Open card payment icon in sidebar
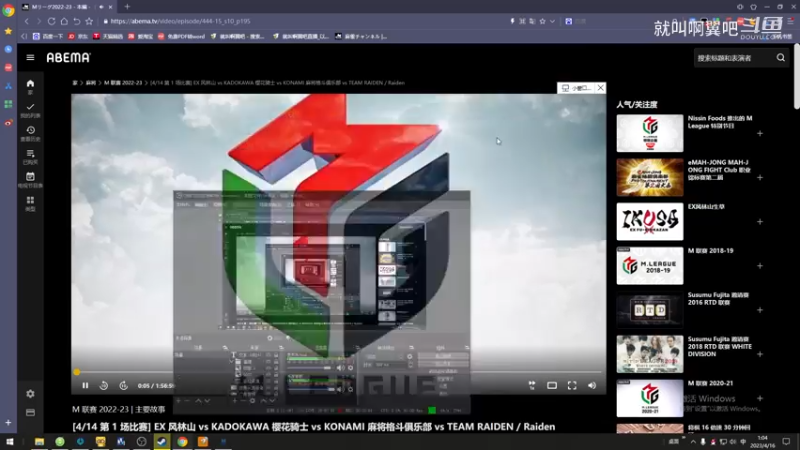Image resolution: width=800 pixels, height=450 pixels. coord(30,412)
